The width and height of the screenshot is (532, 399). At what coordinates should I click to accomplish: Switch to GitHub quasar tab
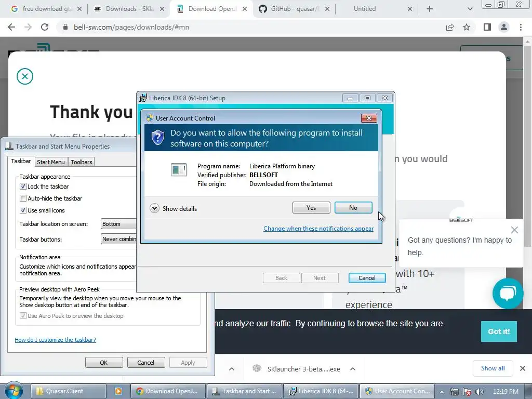tap(295, 9)
